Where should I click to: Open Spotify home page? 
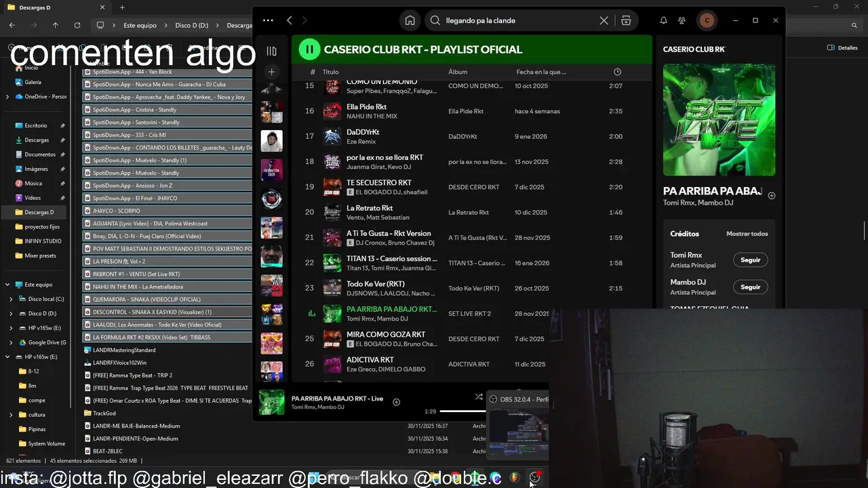410,20
